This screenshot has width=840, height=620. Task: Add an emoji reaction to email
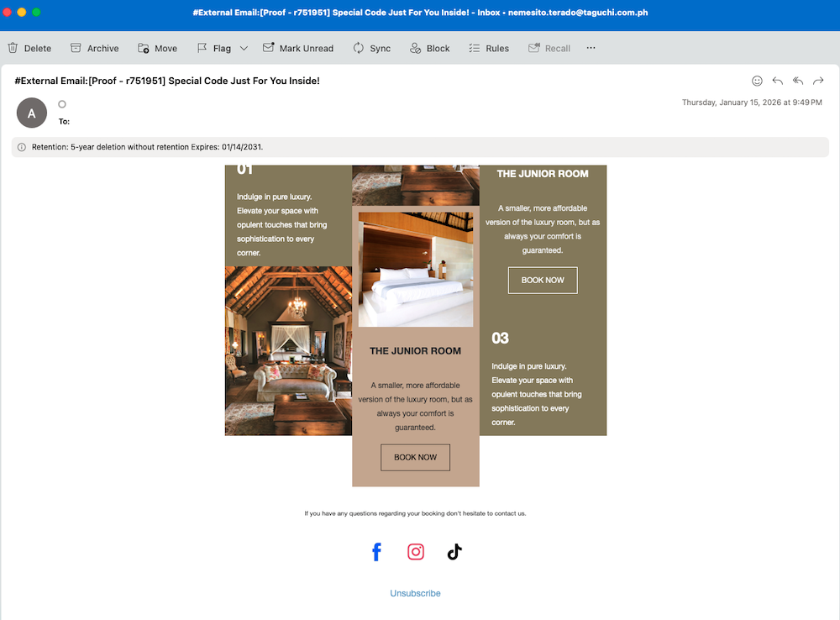(x=757, y=81)
